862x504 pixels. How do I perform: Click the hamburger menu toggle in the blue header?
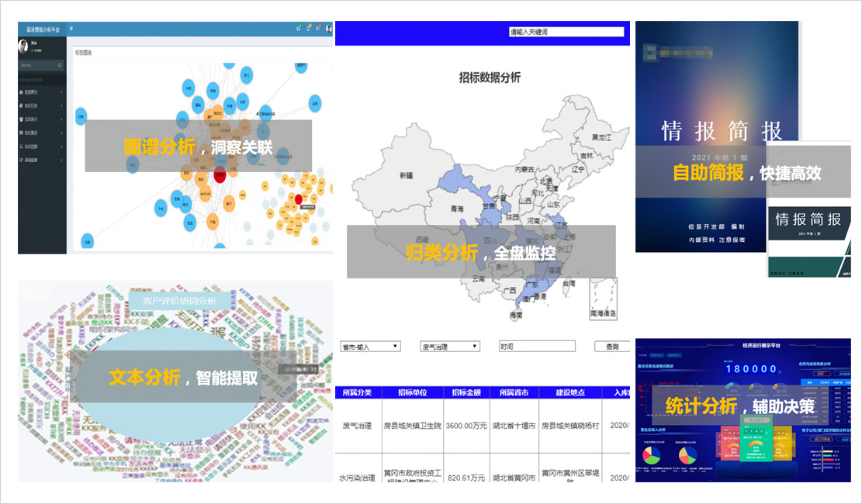71,29
